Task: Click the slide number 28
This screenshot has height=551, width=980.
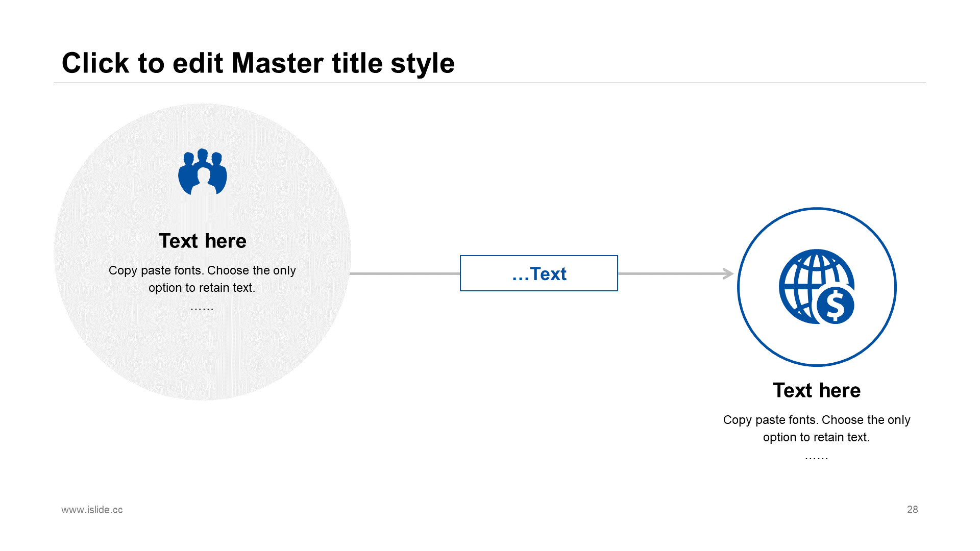Action: tap(912, 510)
